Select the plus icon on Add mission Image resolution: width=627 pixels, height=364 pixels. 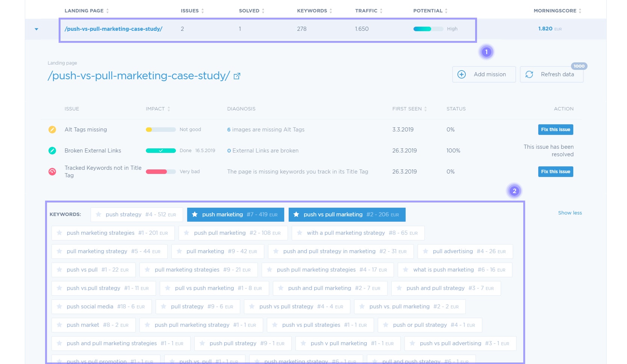[461, 74]
